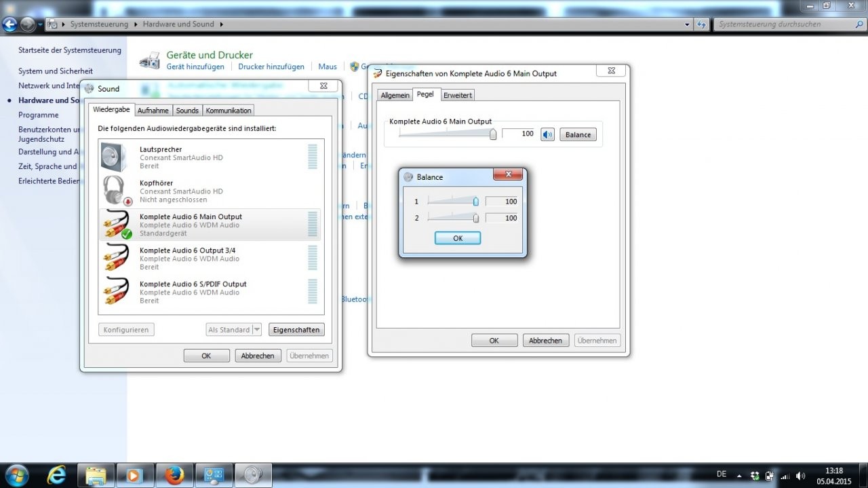Open Windows Media Player taskbar icon
Screen dimensions: 868x488
pyautogui.click(x=135, y=475)
